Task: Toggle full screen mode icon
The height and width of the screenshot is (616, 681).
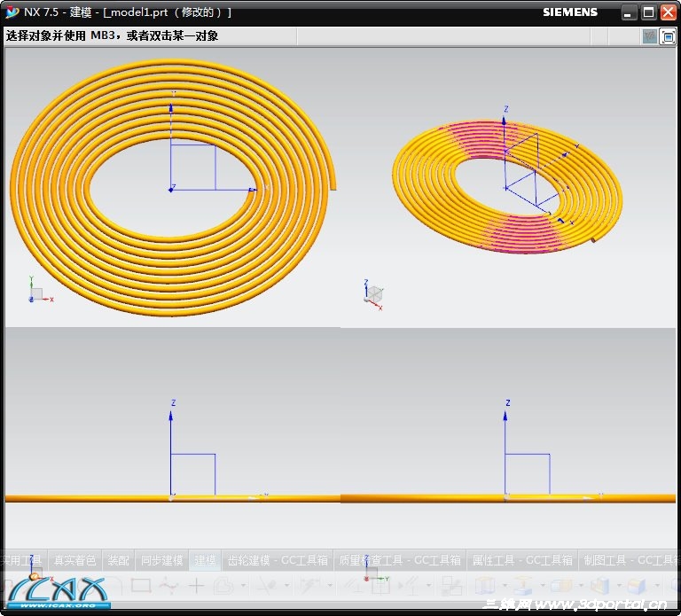Action: tap(668, 36)
